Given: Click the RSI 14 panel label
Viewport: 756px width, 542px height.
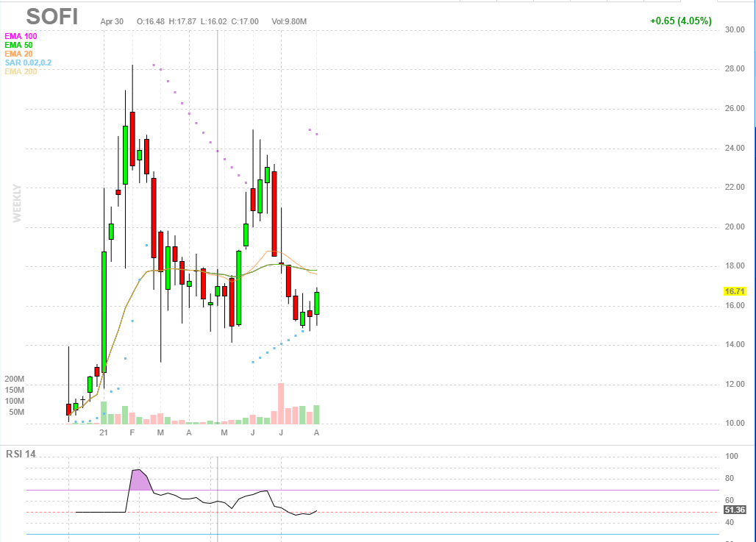Looking at the screenshot, I should pos(21,454).
